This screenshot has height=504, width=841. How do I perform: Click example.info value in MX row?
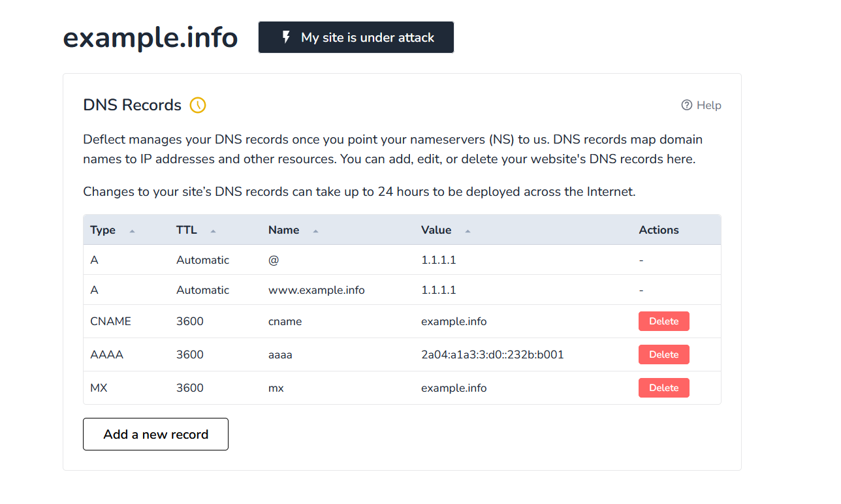click(454, 388)
